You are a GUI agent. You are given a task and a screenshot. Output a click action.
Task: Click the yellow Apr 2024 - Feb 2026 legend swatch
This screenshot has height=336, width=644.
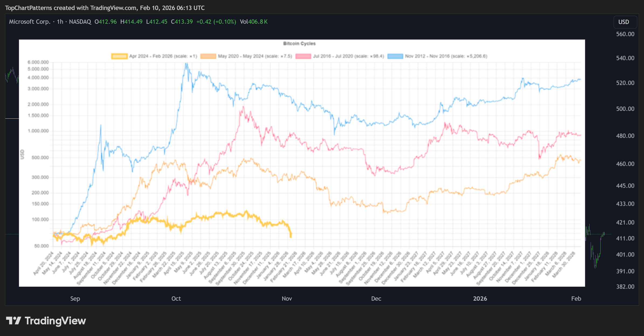[119, 56]
